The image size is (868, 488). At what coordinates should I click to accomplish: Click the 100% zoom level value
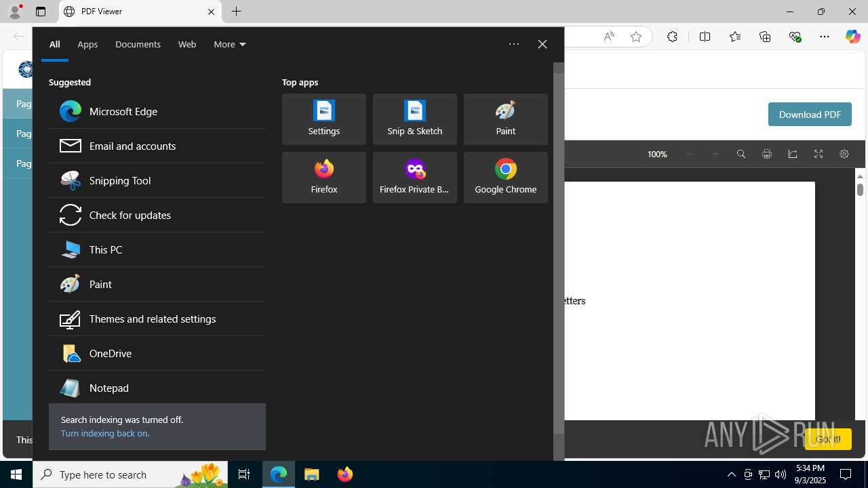click(657, 155)
